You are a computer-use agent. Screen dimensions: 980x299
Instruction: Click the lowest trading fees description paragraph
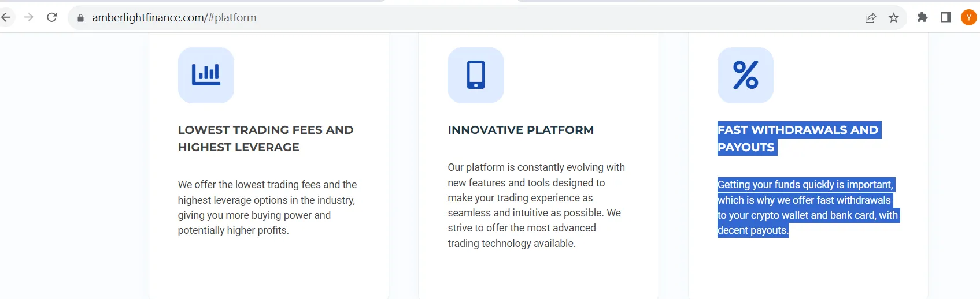[267, 207]
